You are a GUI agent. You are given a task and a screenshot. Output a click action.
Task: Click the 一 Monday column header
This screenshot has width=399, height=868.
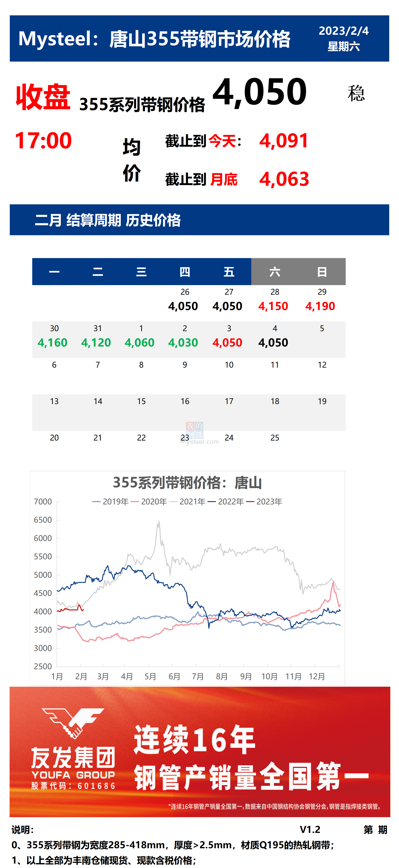[54, 272]
